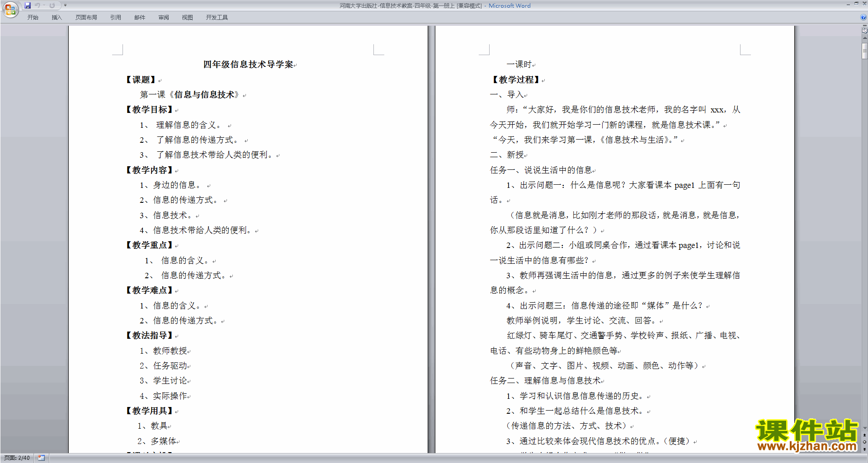
Task: Click the line 二、新授
Action: click(507, 155)
